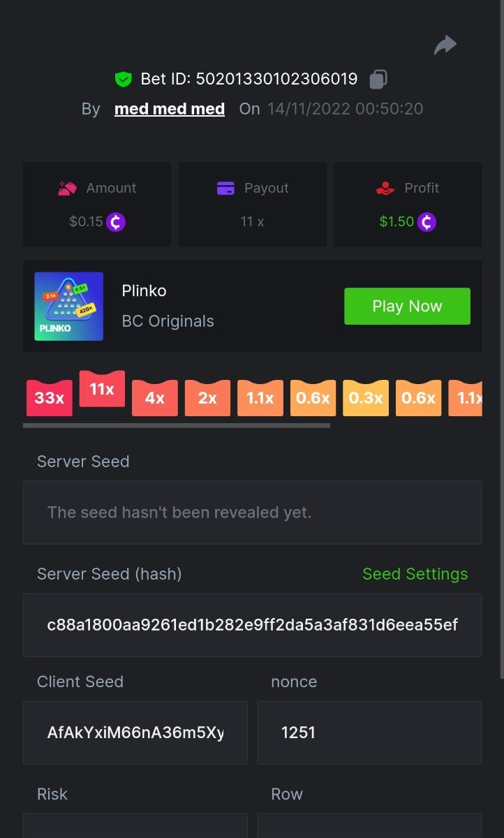Click the Profit hand icon
The height and width of the screenshot is (838, 504).
(385, 188)
